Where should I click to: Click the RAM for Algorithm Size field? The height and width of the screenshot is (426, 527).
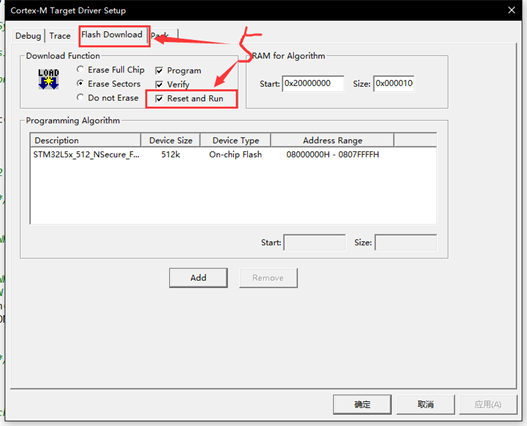tap(394, 83)
